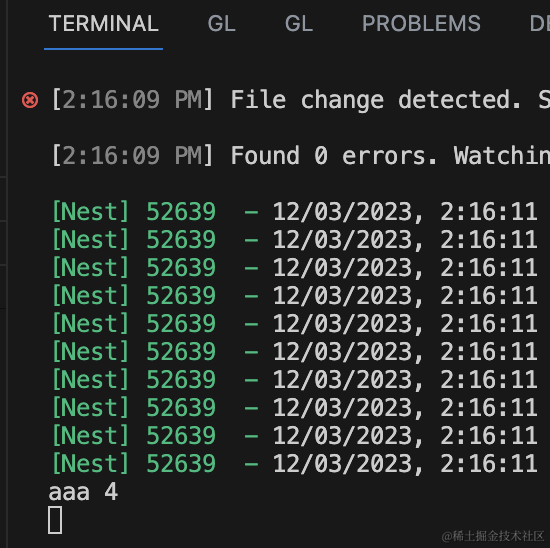Switch to the PROBLEMS tab
The width and height of the screenshot is (550, 548).
click(421, 24)
